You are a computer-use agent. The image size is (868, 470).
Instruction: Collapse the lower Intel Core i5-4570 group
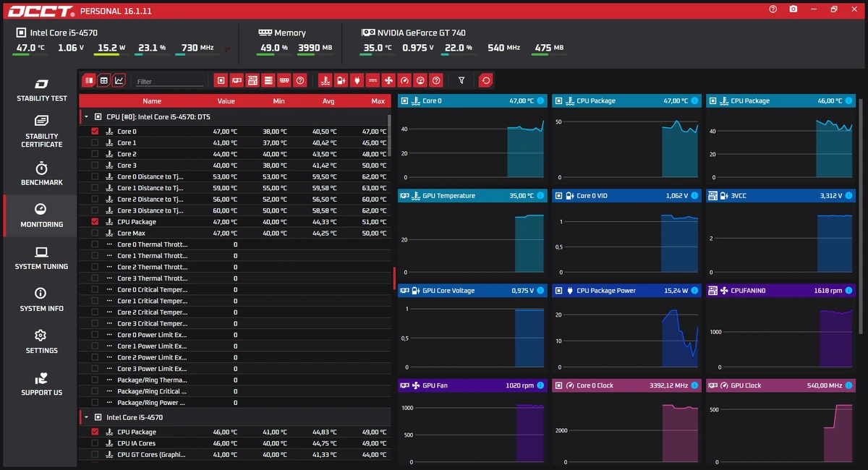point(87,417)
